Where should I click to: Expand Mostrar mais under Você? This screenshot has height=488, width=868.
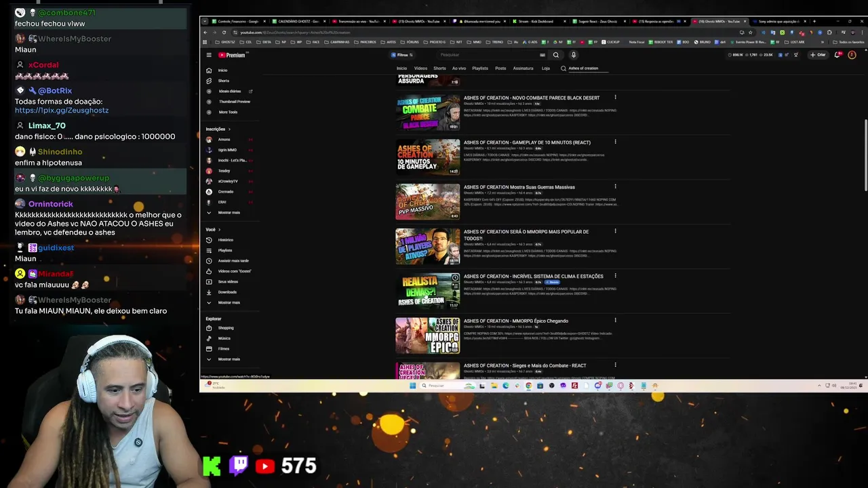(229, 302)
